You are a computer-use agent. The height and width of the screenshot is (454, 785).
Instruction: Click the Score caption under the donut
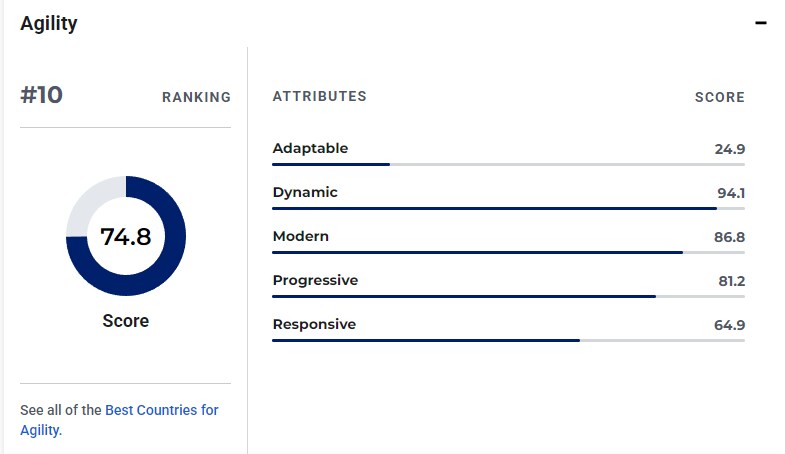[x=126, y=321]
